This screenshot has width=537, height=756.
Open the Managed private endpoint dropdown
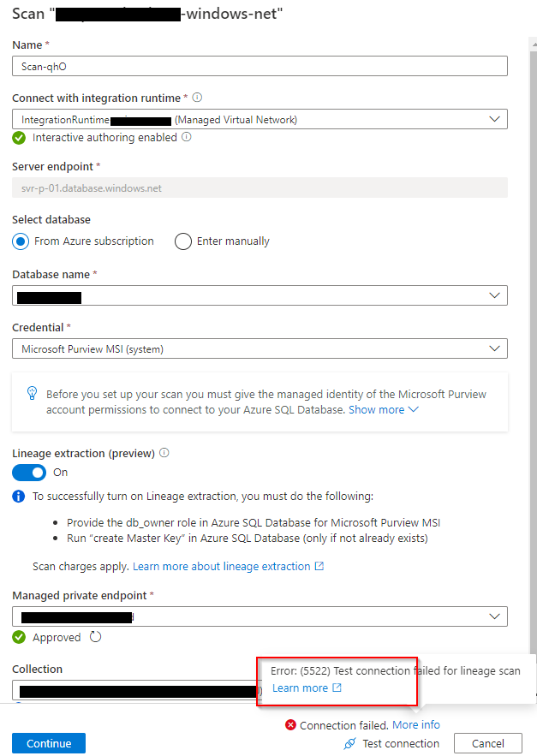coord(260,616)
